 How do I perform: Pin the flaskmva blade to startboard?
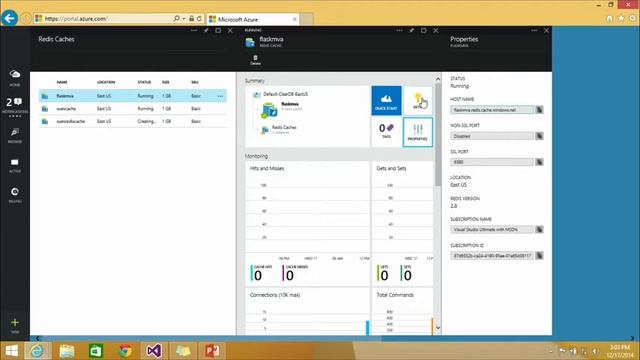[x=411, y=31]
